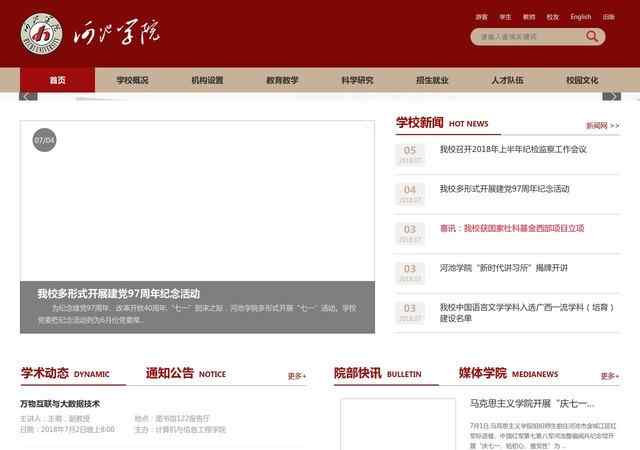Click the left arrow of the banner slider

pos(28,96)
